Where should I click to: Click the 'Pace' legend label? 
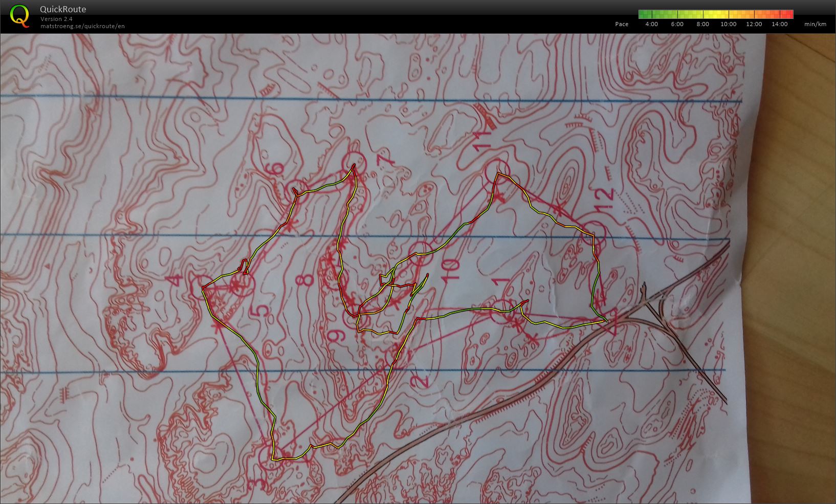[x=622, y=24]
